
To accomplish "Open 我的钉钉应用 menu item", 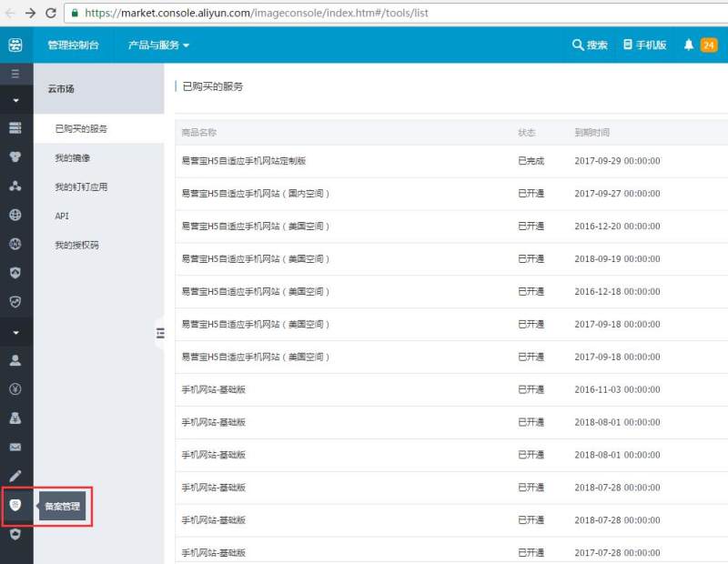I will point(81,186).
